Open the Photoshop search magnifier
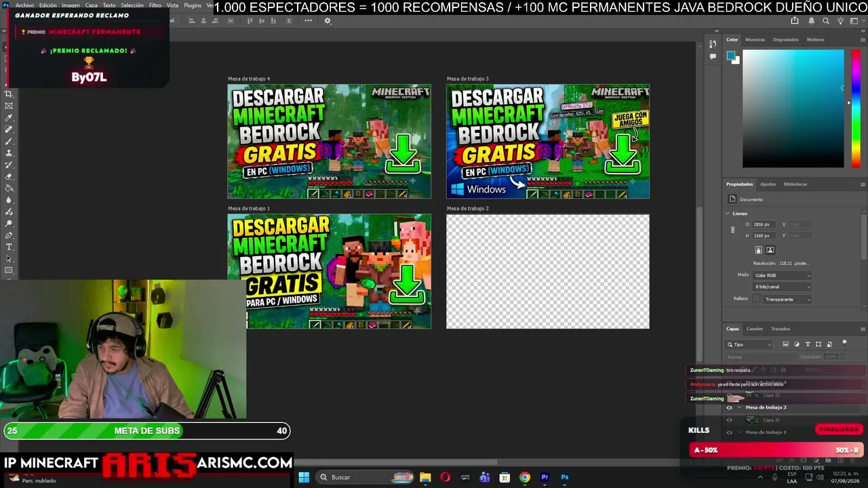 coord(826,21)
